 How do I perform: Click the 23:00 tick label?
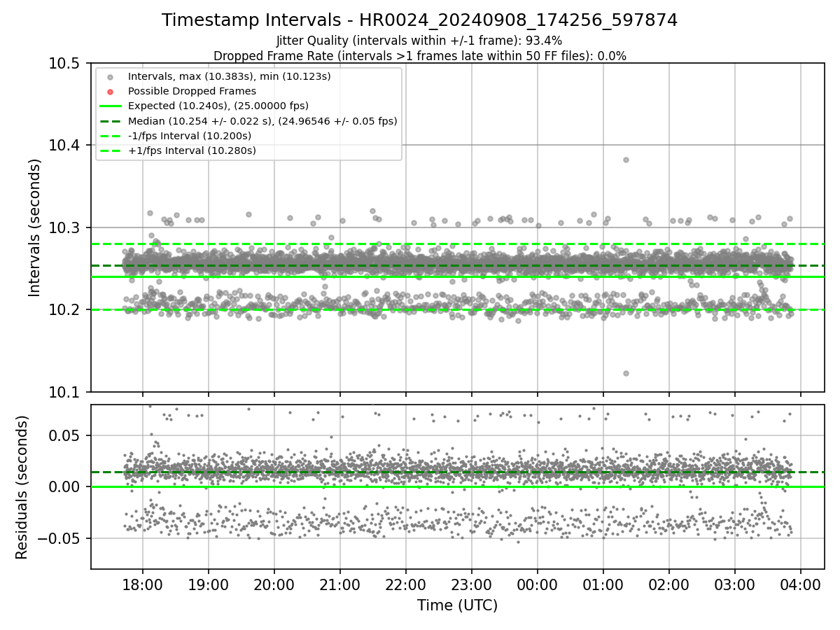[x=471, y=584]
